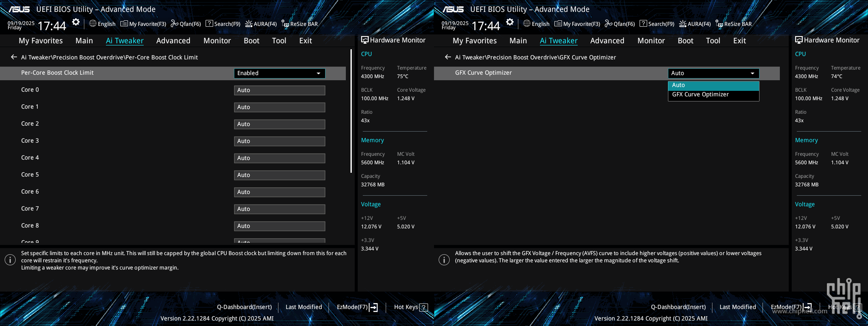Click the language globe icon in left window
The height and width of the screenshot is (326, 868).
(x=93, y=23)
